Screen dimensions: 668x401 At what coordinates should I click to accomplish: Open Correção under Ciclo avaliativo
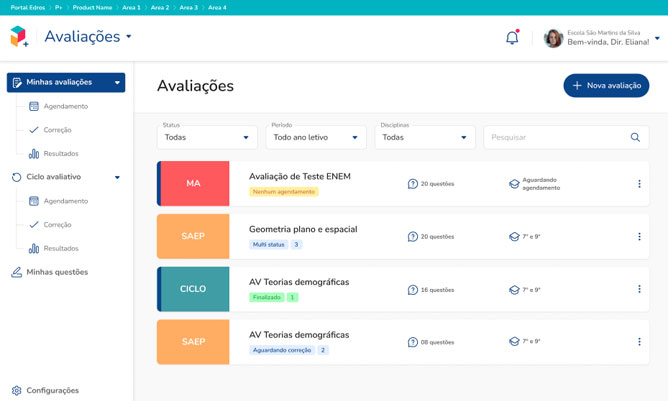click(58, 225)
